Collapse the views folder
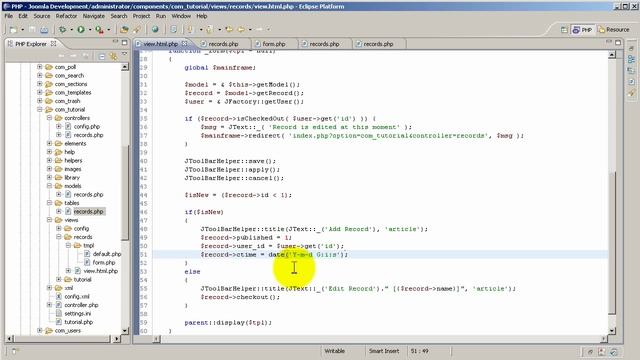The height and width of the screenshot is (360, 640). coord(49,220)
